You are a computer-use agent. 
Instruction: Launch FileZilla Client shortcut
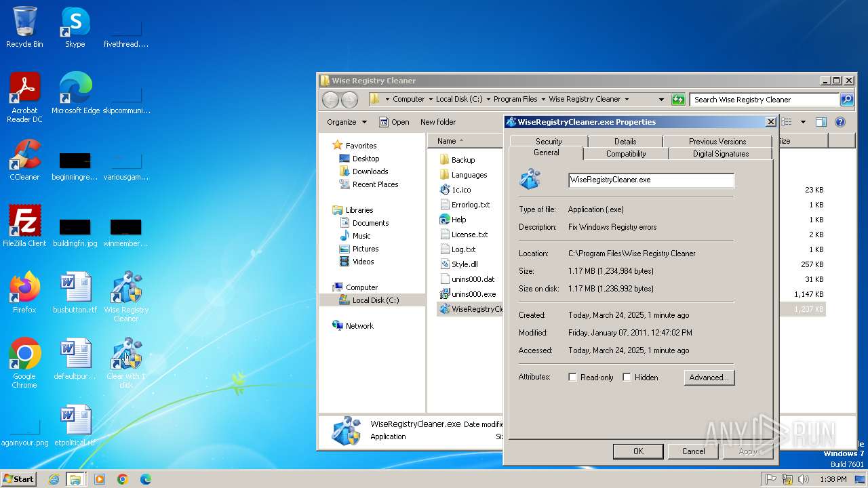point(24,226)
